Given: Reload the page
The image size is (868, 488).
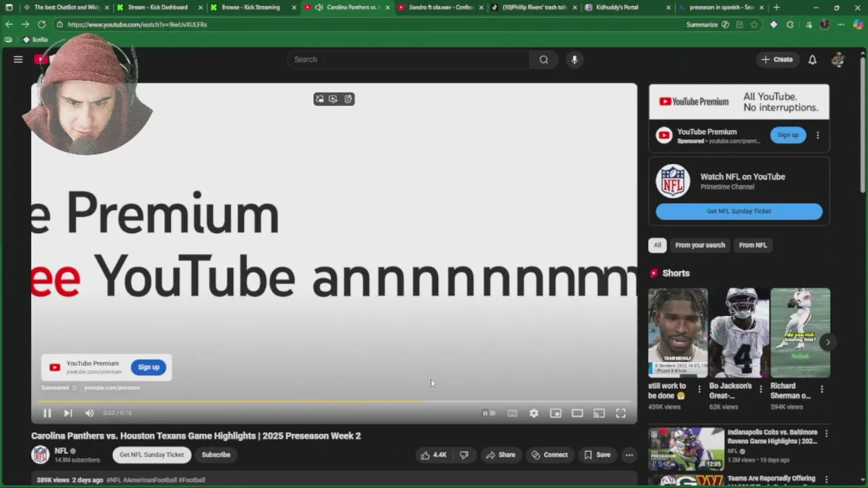Looking at the screenshot, I should [41, 24].
